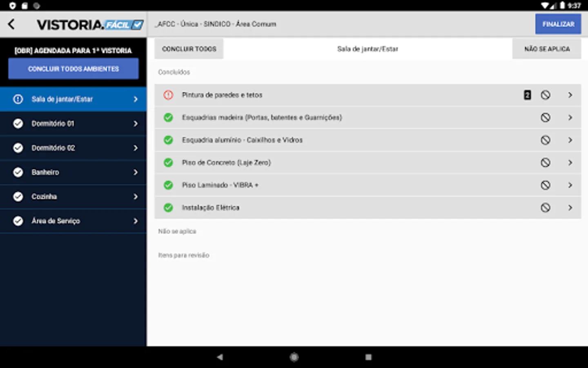
Task: Click 'Concluídos' section header
Action: [x=174, y=72]
